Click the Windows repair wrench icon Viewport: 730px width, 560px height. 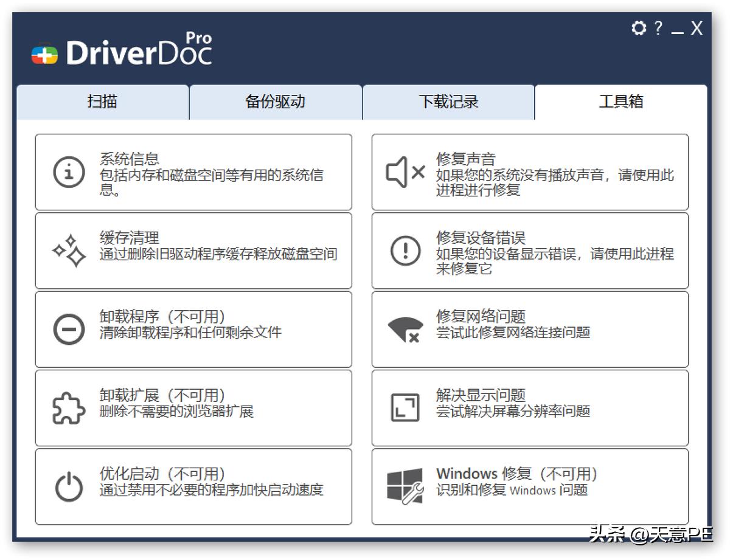(x=405, y=486)
